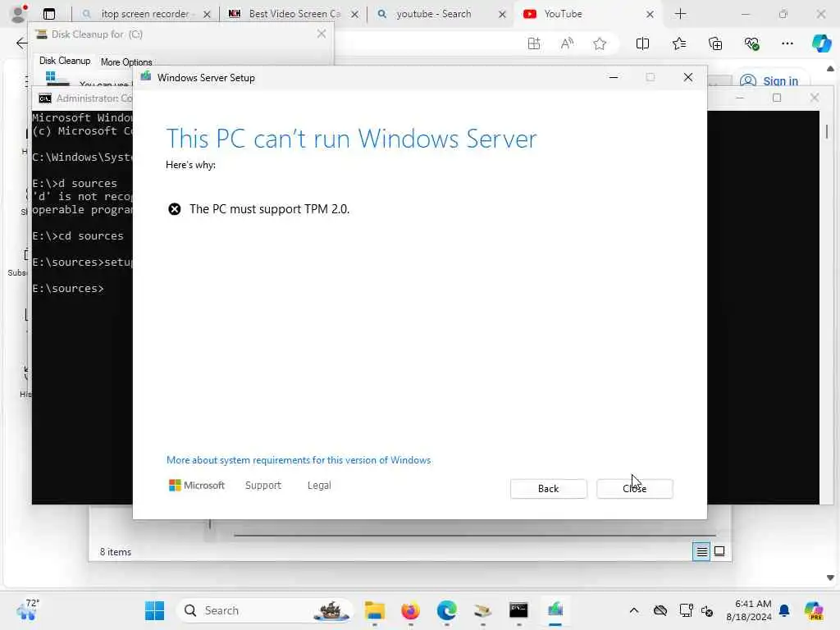Open the Collections icon in Edge
Screen dimensions: 840x630
715,43
